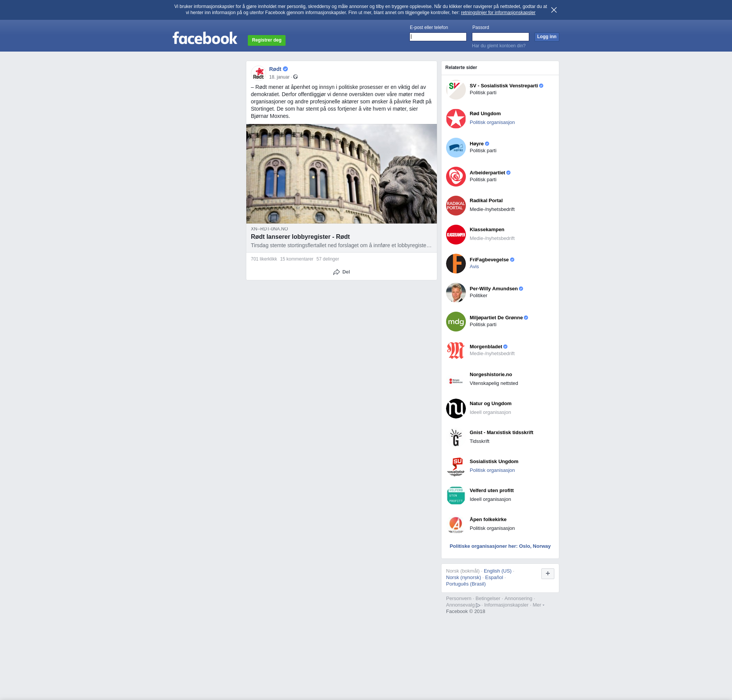
Task: Click the public globe privacy icon
Action: [x=295, y=77]
